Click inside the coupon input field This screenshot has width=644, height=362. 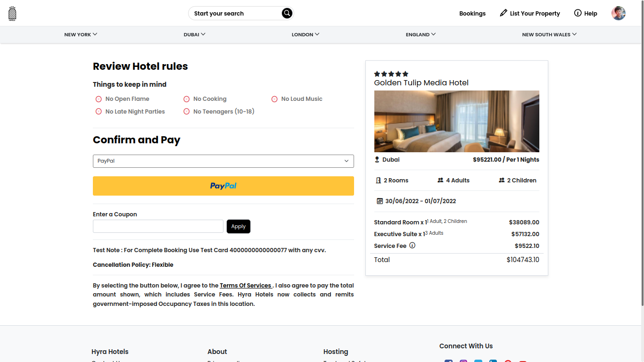158,226
